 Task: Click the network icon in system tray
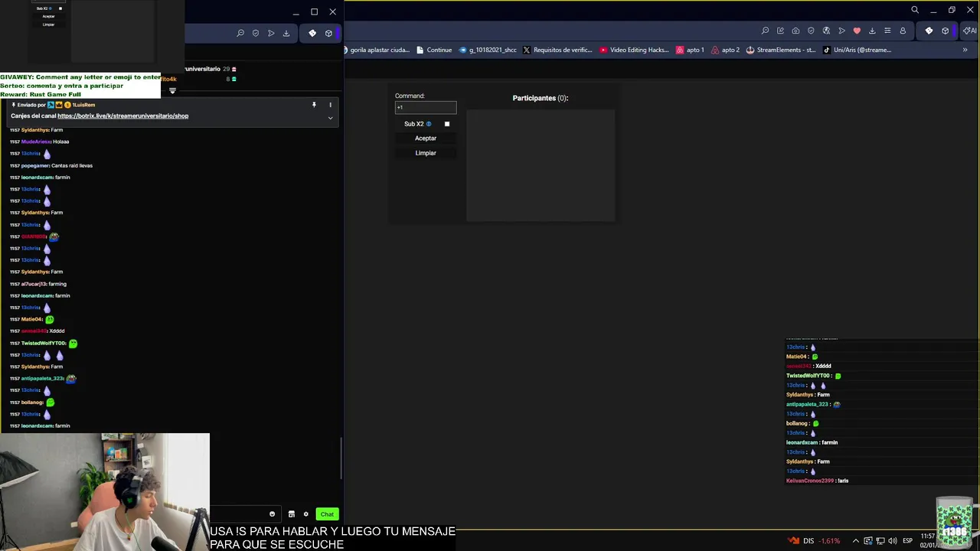[x=880, y=541]
